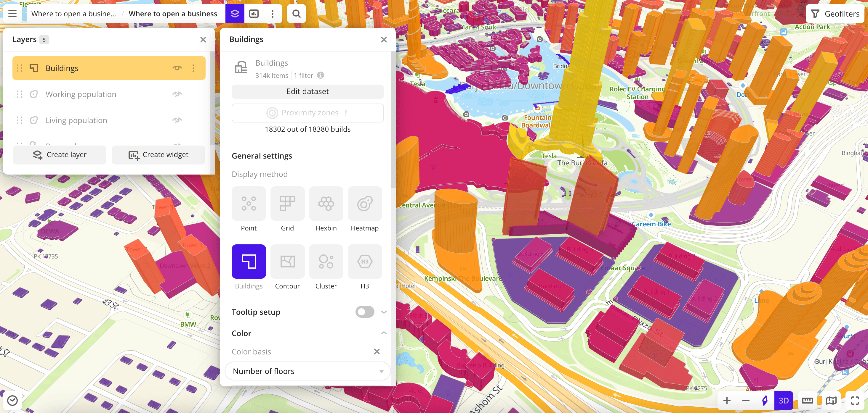The width and height of the screenshot is (868, 413).
Task: Open the Number of floors dropdown
Action: [x=307, y=371]
